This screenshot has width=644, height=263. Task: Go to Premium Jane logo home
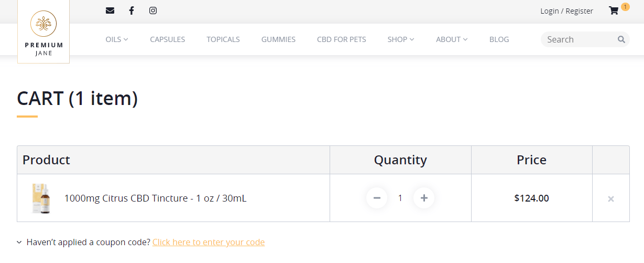click(x=43, y=31)
